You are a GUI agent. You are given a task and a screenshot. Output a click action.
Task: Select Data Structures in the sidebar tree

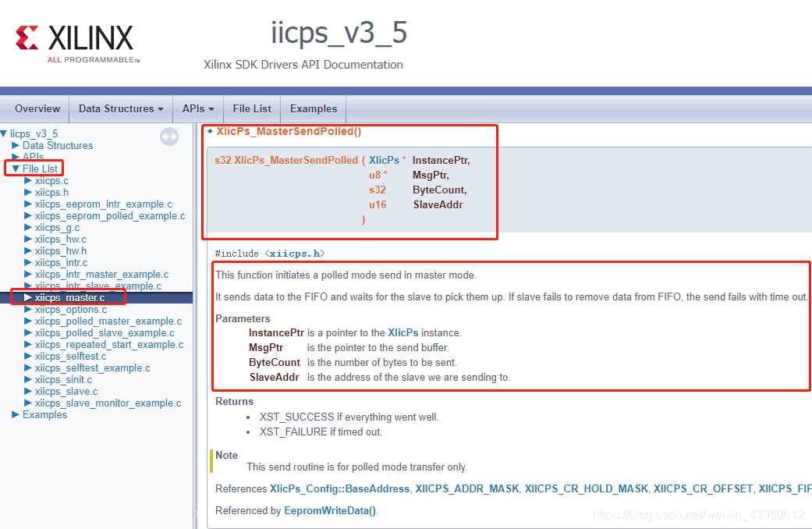pos(58,146)
